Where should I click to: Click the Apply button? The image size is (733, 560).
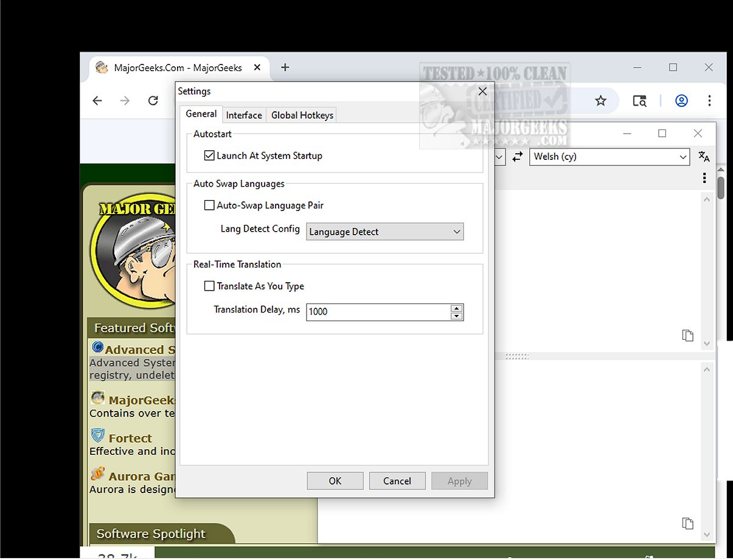pos(460,481)
